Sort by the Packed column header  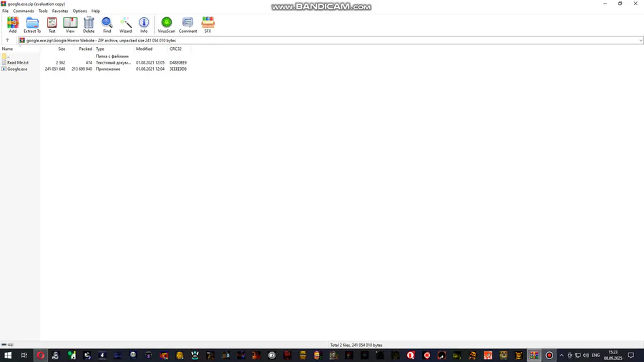tap(80, 49)
